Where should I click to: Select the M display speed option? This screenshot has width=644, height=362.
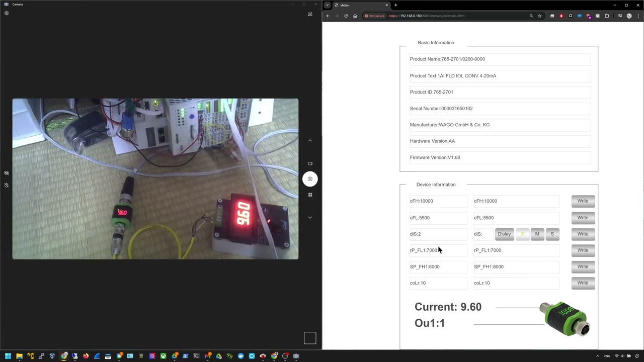[537, 234]
